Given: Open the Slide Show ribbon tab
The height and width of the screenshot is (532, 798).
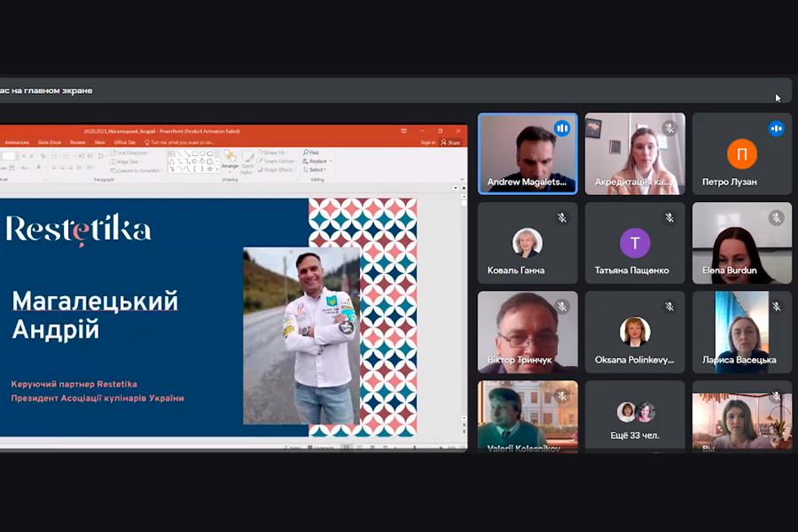Looking at the screenshot, I should coord(50,143).
